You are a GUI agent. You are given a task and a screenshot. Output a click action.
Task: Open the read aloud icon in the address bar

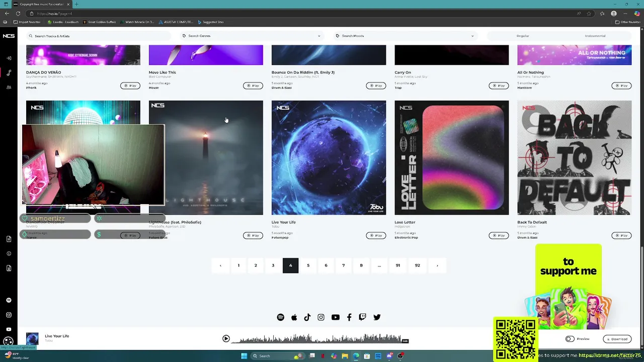(x=579, y=14)
